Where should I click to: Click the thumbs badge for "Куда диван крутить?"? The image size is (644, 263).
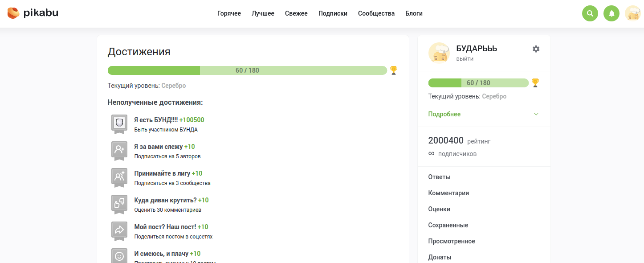tap(119, 204)
